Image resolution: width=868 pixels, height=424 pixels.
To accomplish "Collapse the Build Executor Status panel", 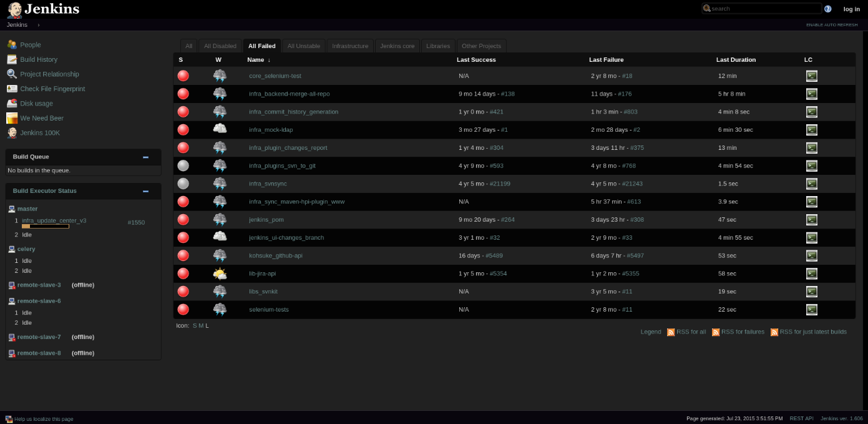I will coord(145,191).
